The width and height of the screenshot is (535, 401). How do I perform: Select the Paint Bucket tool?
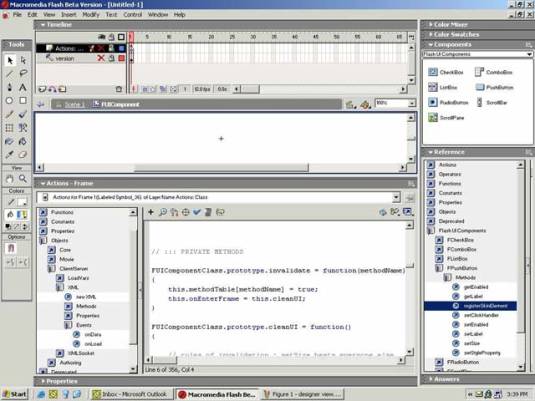pos(23,141)
